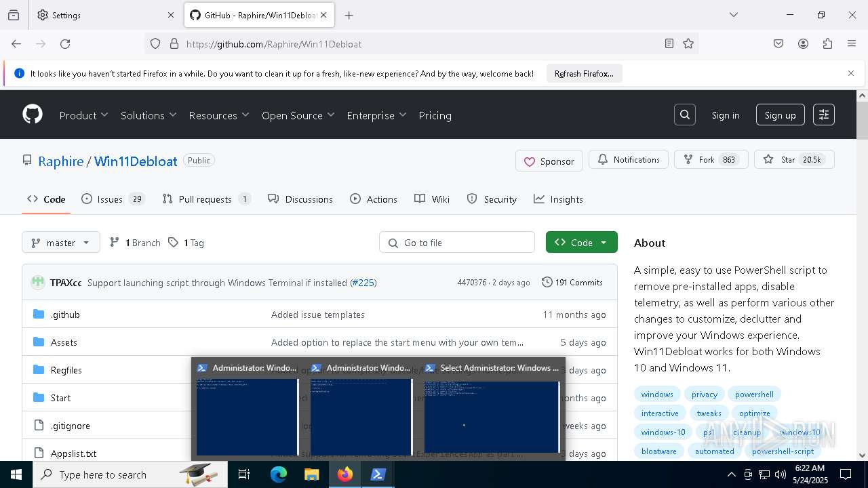The height and width of the screenshot is (488, 868).
Task: Show site padlock information
Action: click(174, 44)
